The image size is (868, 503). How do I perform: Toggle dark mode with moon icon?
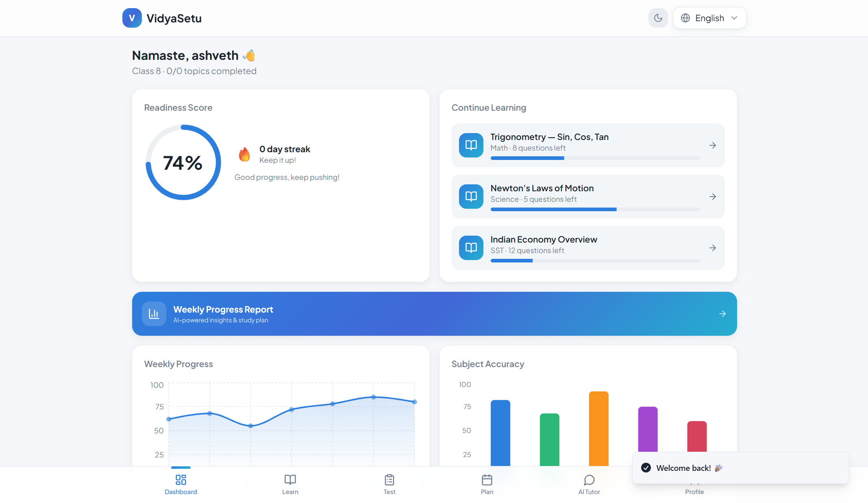point(658,18)
